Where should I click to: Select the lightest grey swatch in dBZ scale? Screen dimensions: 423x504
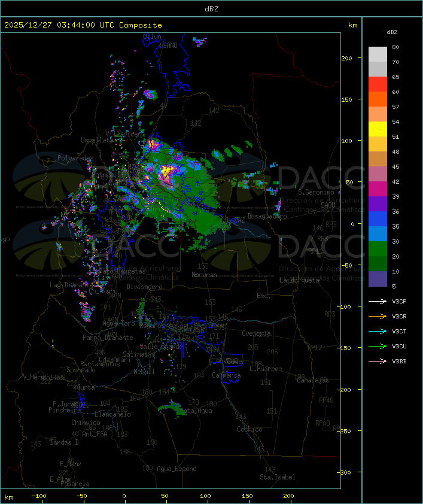coord(378,54)
